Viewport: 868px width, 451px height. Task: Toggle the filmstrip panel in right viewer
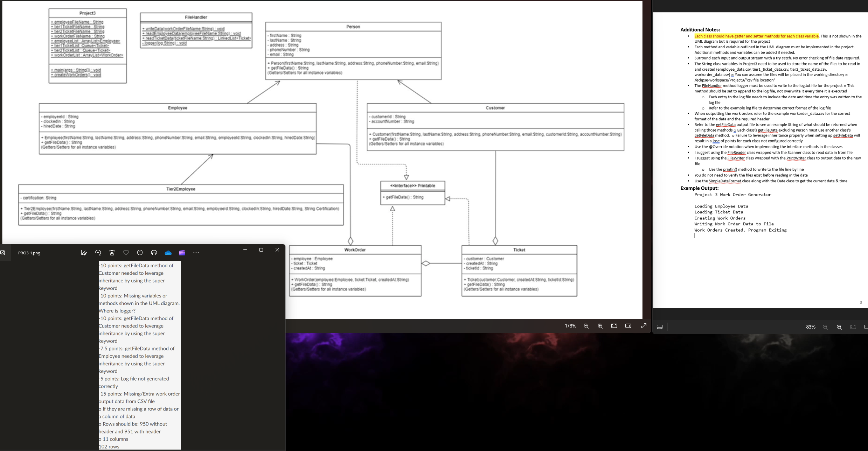click(660, 327)
